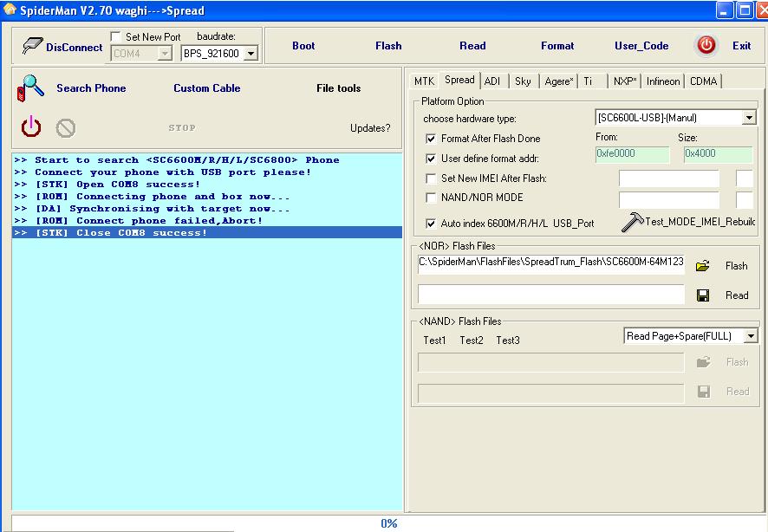Viewport: 768px width, 532px height.
Task: Click the NOR Read floppy disk icon
Action: [x=703, y=295]
